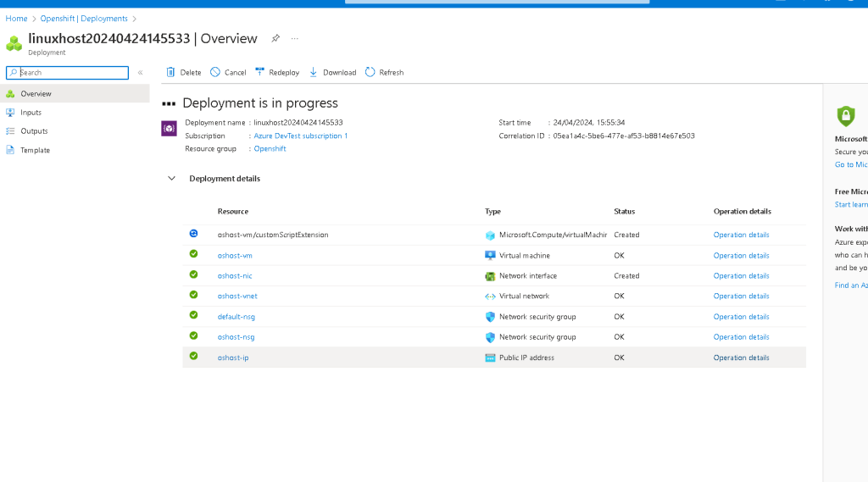Open Operation details for customScriptExtension

point(741,235)
